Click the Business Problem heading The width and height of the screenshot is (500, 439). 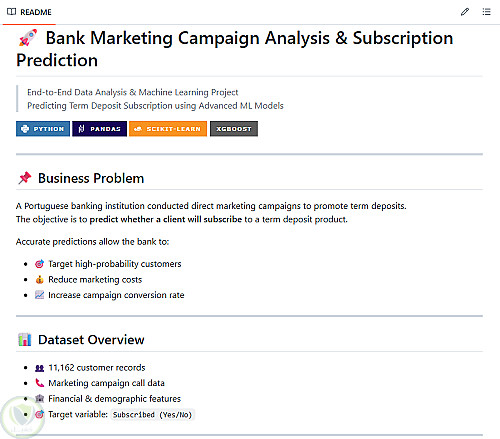(91, 178)
